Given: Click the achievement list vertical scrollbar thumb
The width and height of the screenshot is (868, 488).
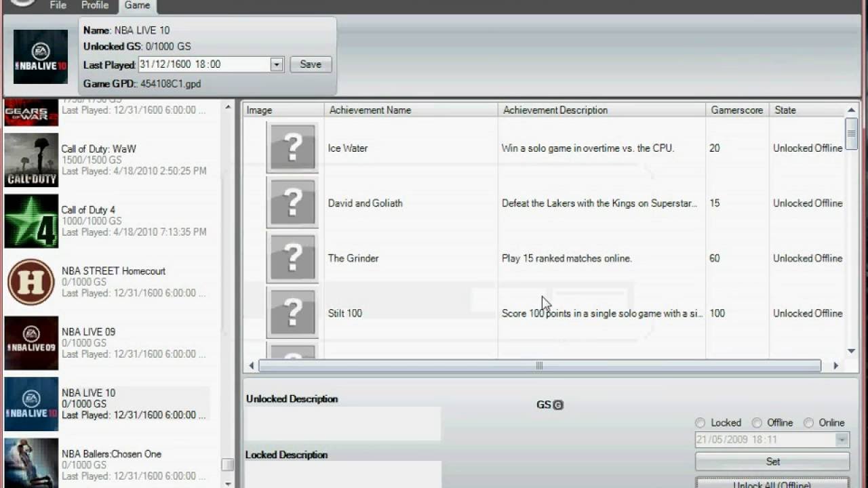Looking at the screenshot, I should [852, 134].
